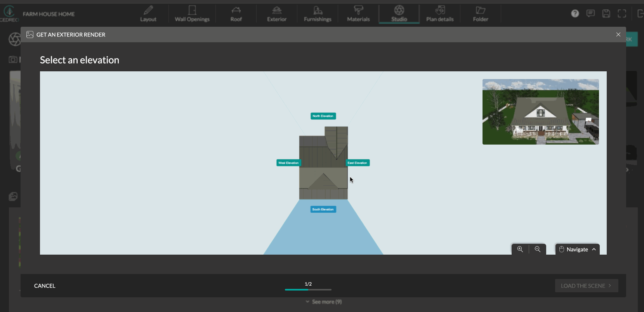Click the Farm House Home project title

pos(49,14)
